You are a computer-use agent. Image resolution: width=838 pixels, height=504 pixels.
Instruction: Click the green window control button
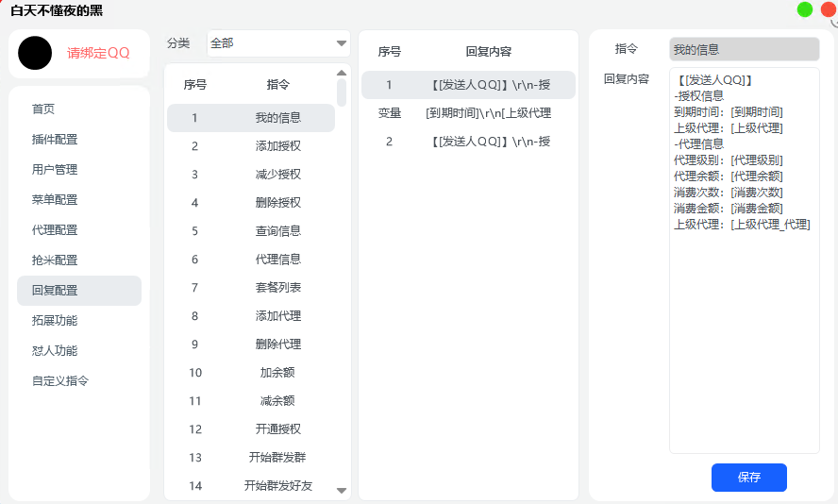tap(805, 9)
